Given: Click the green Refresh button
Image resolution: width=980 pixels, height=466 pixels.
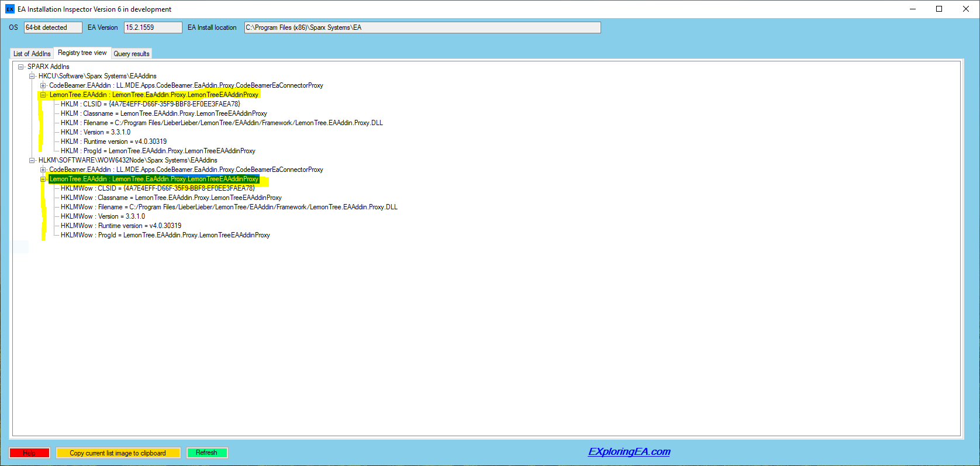Looking at the screenshot, I should [x=207, y=453].
